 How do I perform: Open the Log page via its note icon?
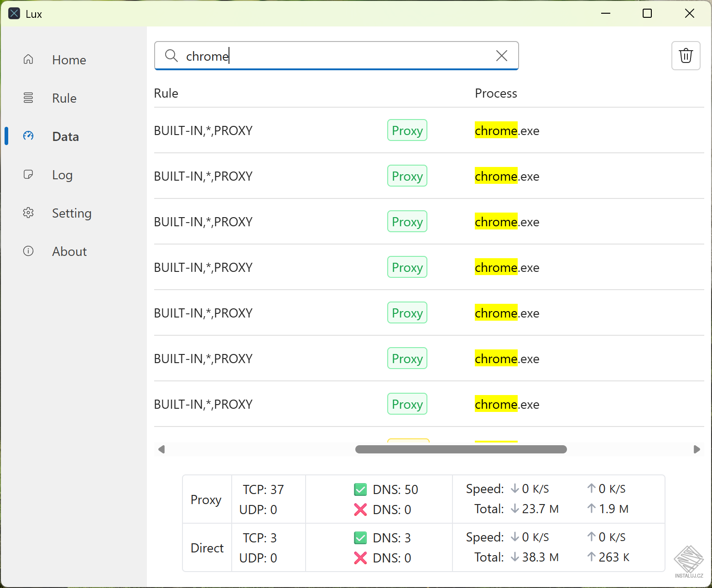pos(28,174)
